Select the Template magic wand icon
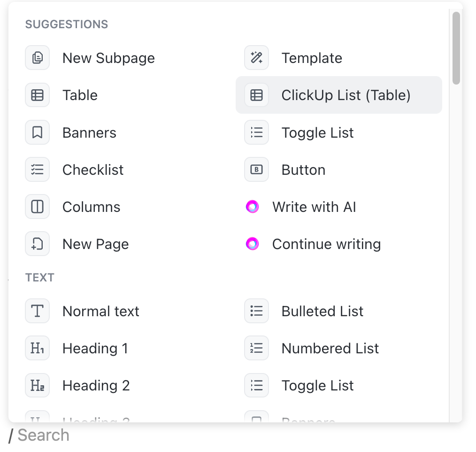This screenshot has width=476, height=452. [256, 58]
